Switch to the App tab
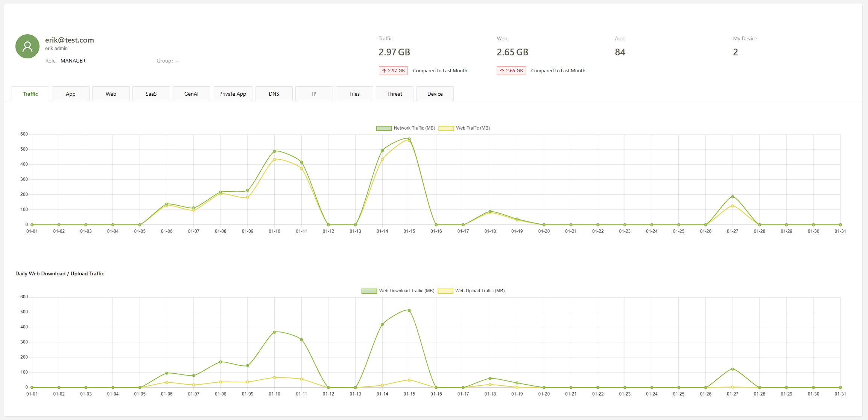This screenshot has width=868, height=420. [71, 94]
